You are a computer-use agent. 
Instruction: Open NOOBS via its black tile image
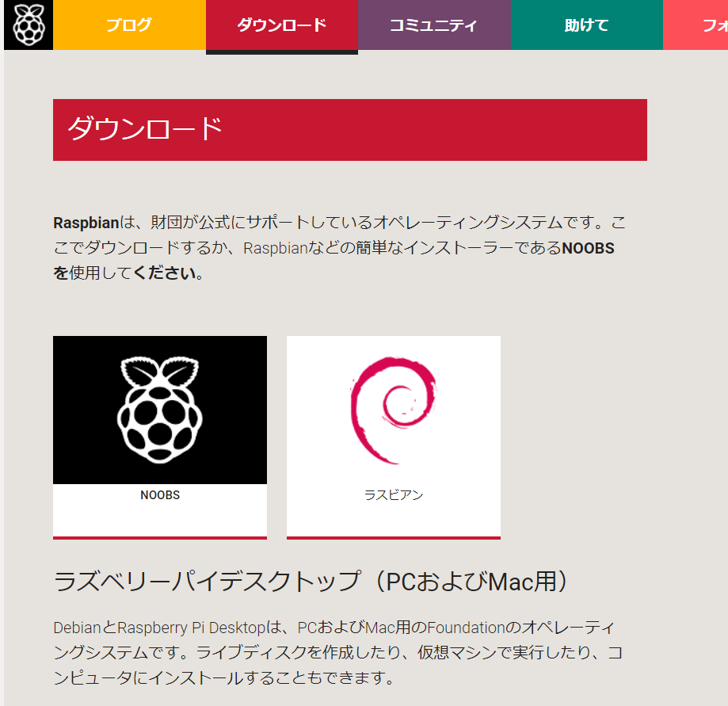(159, 410)
